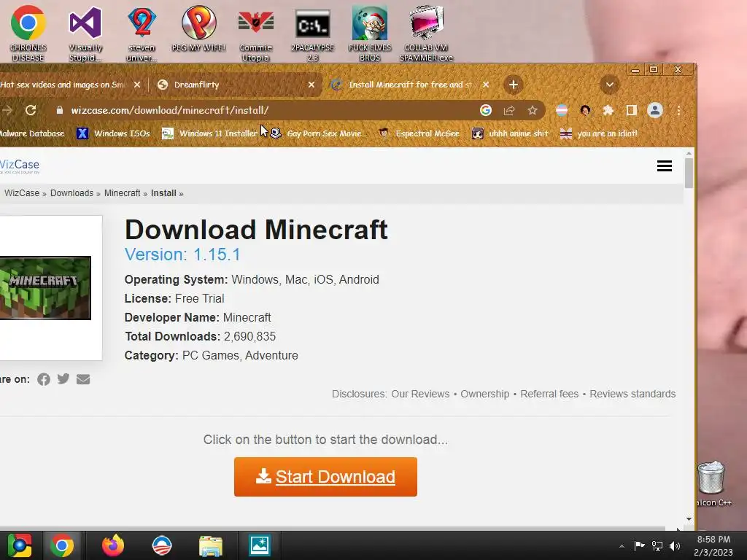Viewport: 747px width, 560px height.
Task: Click the Google icon in the address bar
Action: click(485, 111)
